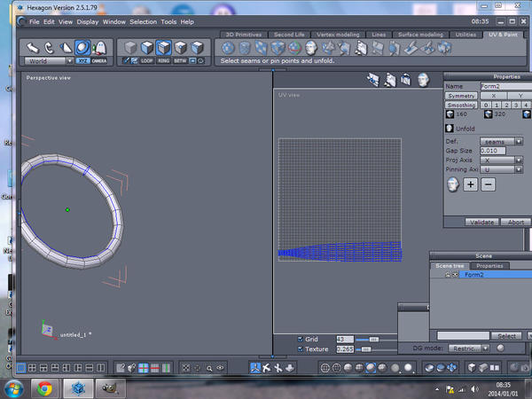Open the File menu

tap(35, 21)
